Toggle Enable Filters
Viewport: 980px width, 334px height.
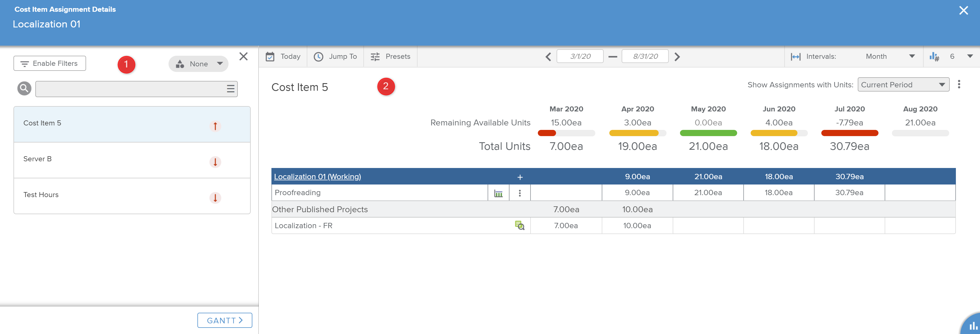49,64
